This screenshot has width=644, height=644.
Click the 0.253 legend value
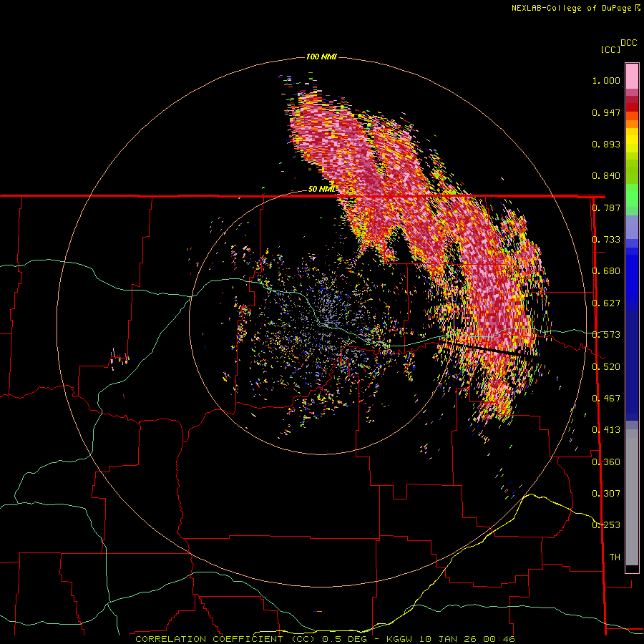[x=606, y=525]
